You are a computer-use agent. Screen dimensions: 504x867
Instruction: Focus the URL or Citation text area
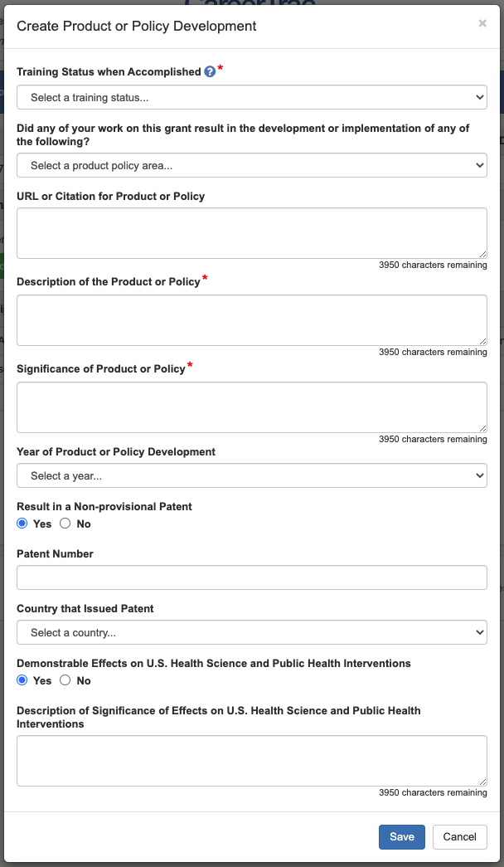[x=251, y=233]
